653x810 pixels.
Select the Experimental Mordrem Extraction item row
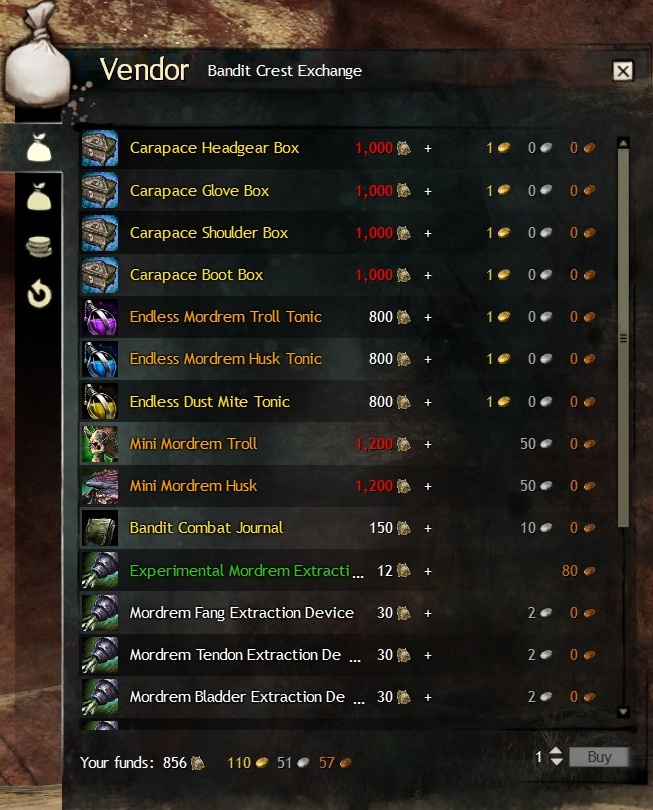339,570
